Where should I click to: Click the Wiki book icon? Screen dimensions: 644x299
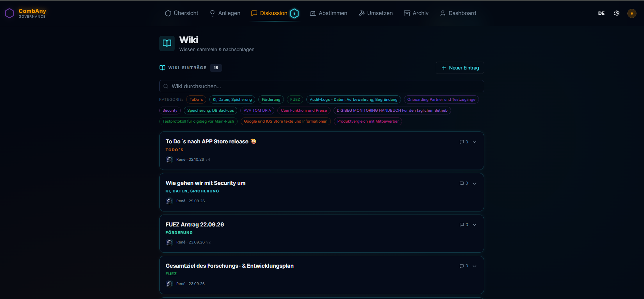point(167,43)
